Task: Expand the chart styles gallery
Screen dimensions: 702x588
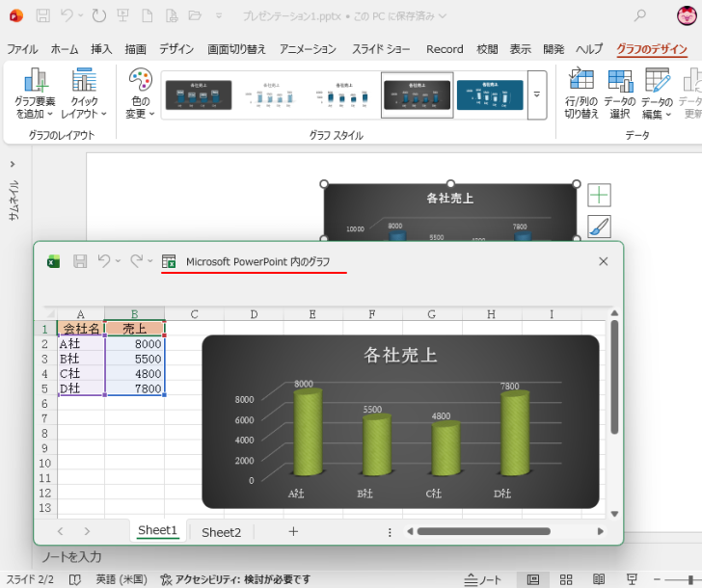Action: point(537,94)
